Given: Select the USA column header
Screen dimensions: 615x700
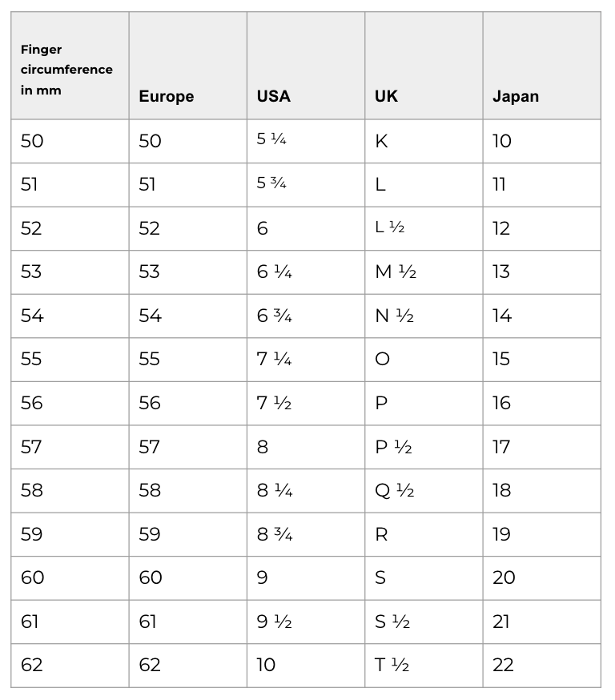Looking at the screenshot, I should [x=274, y=96].
